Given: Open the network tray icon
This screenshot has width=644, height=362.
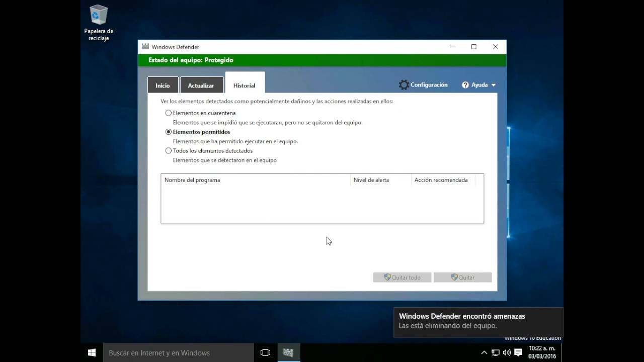Looking at the screenshot, I should coord(496,352).
